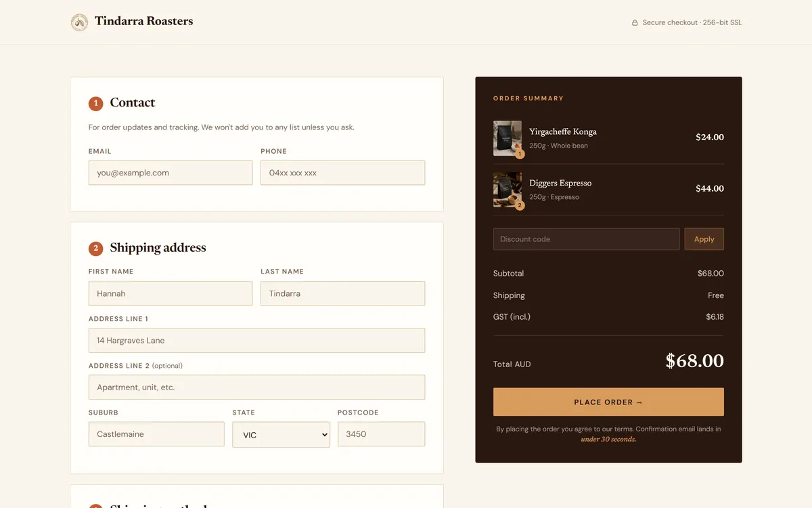The image size is (812, 508).
Task: Click the Contact step number 1 badge
Action: (95, 103)
